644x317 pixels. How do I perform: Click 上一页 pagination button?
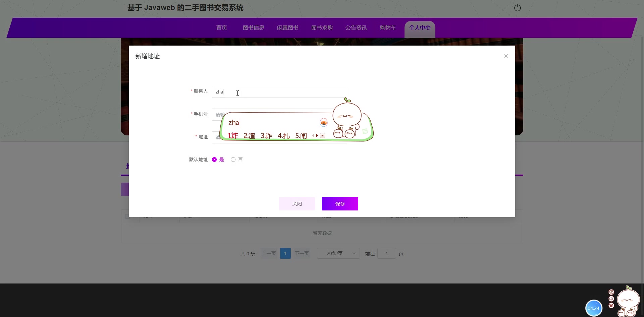click(269, 253)
